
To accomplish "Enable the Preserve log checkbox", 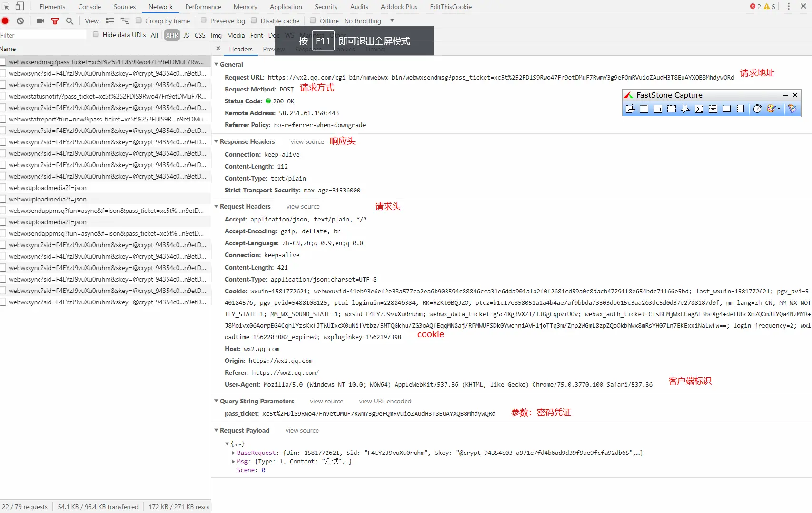I will (x=204, y=20).
